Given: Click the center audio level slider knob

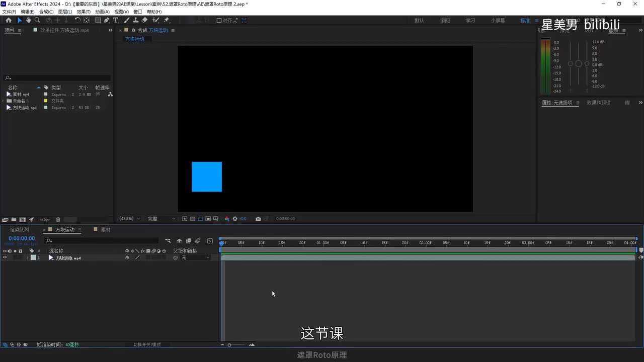Looking at the screenshot, I should click(579, 64).
